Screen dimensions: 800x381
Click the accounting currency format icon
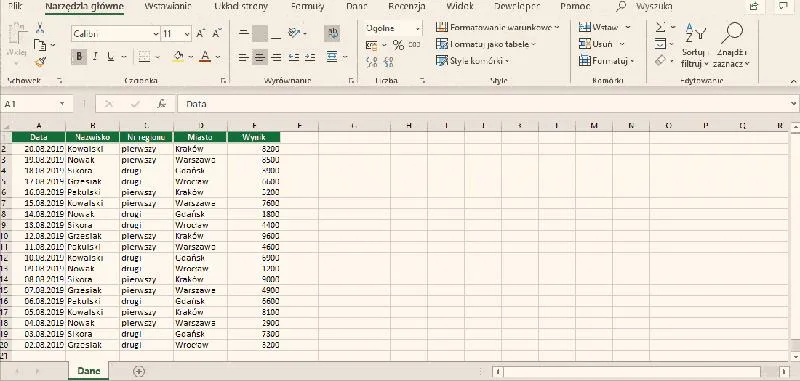(372, 46)
